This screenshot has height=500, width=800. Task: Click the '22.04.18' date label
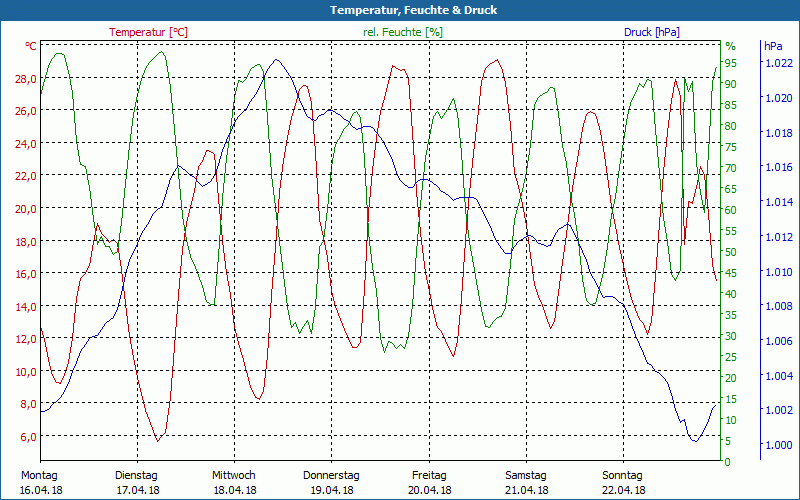[x=623, y=490]
